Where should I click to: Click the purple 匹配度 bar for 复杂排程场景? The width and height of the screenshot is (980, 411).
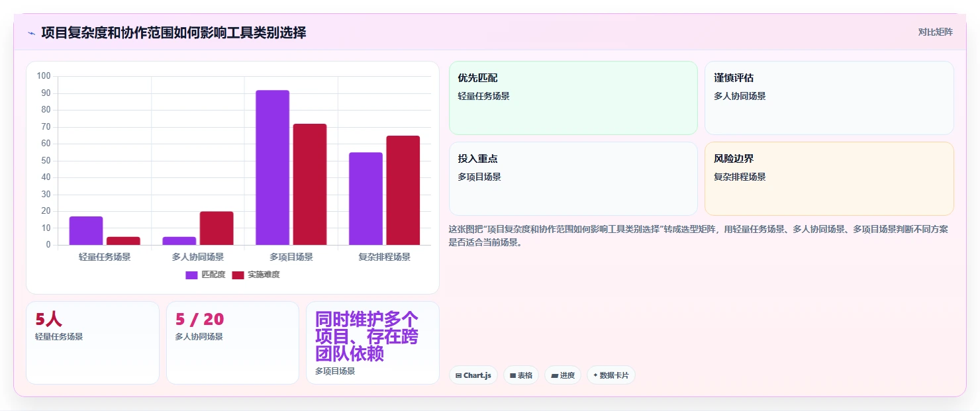[x=366, y=199]
